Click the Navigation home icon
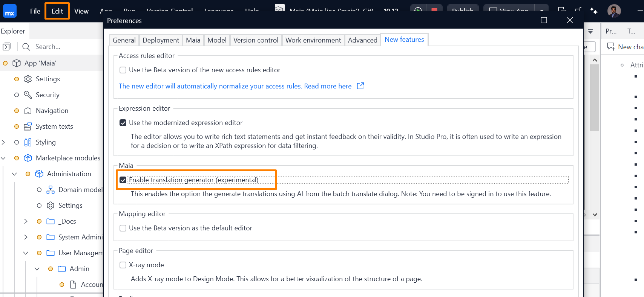This screenshot has height=297, width=644. pyautogui.click(x=28, y=111)
